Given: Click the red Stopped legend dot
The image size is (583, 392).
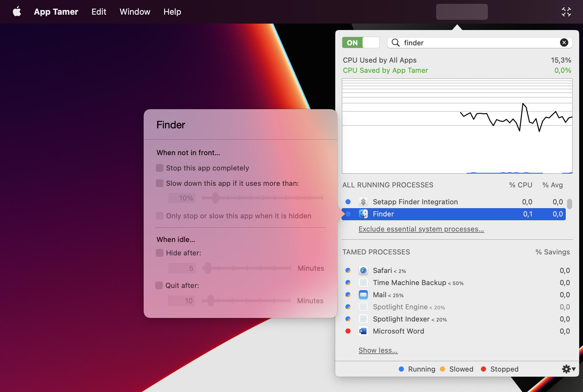Looking at the screenshot, I should pyautogui.click(x=483, y=369).
